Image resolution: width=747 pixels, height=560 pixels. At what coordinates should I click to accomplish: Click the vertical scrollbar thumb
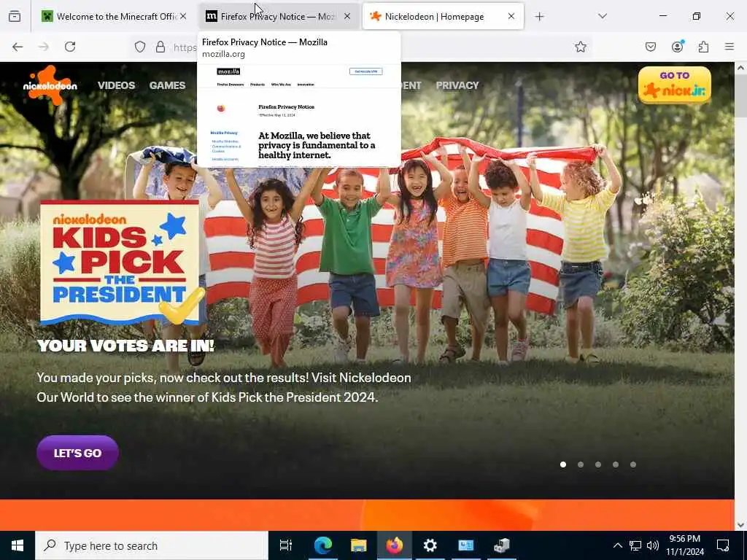tap(741, 96)
